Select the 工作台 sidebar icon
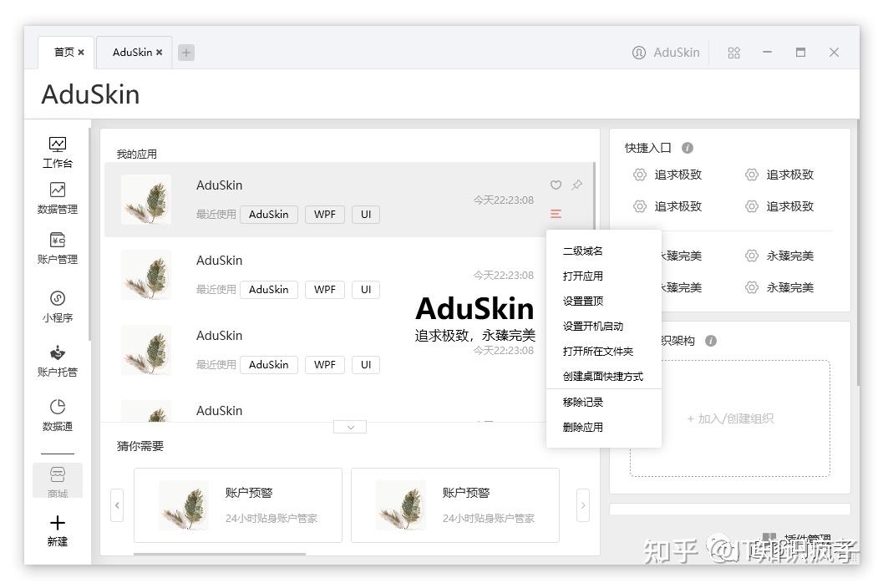The height and width of the screenshot is (588, 883). (57, 152)
